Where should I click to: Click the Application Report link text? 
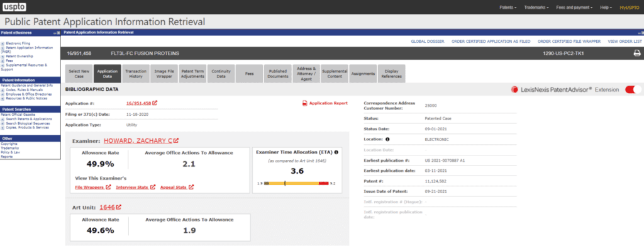click(328, 103)
